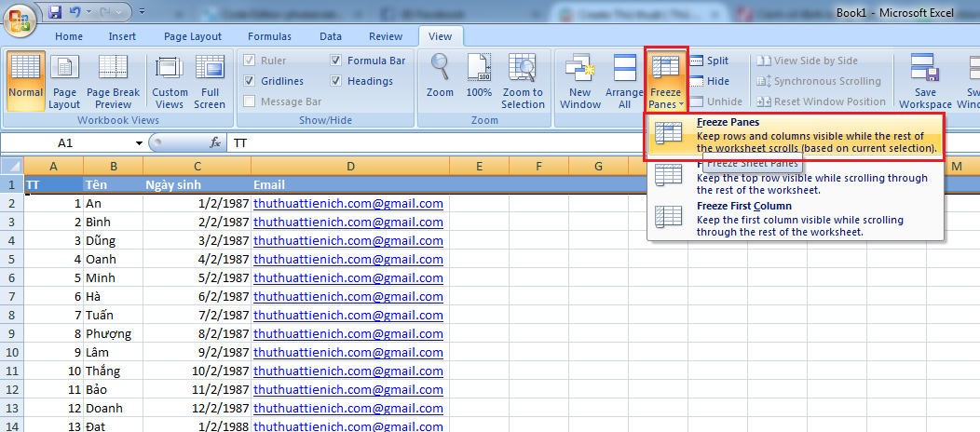980x432 pixels.
Task: Choose Freeze First Column menu option
Action: 743,206
